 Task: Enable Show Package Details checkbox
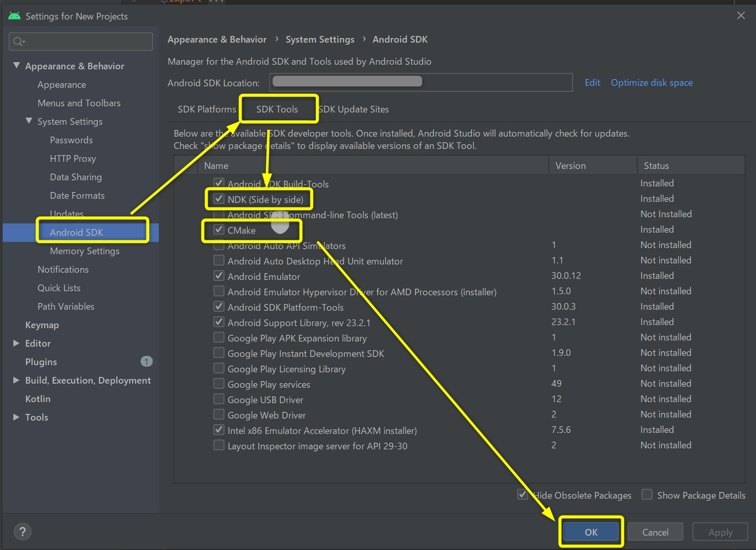pyautogui.click(x=647, y=495)
